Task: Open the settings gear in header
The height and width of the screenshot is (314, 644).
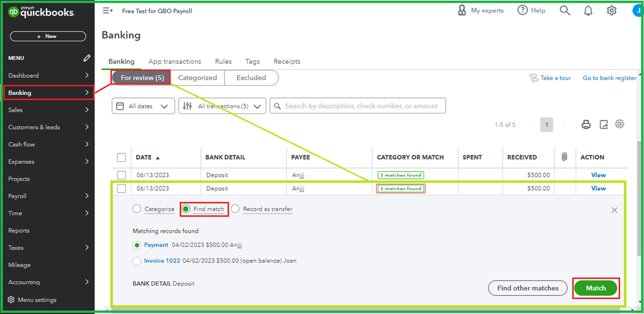Action: click(x=612, y=11)
